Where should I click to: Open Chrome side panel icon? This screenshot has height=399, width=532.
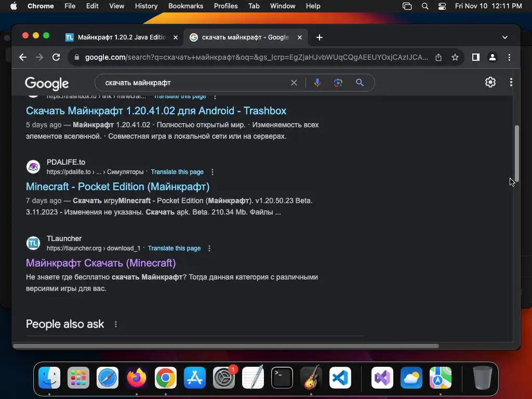pos(476,57)
